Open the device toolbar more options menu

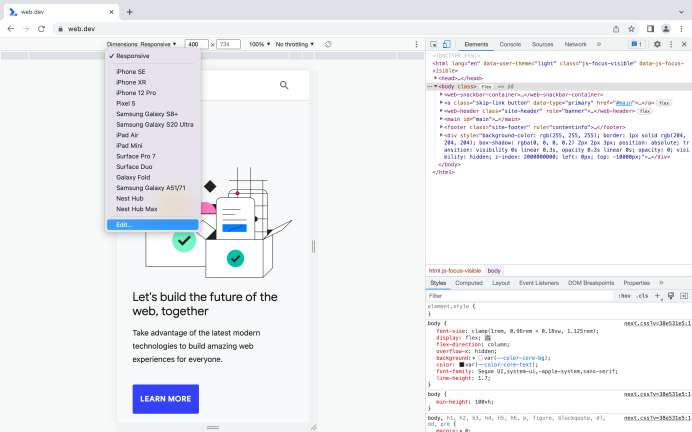[416, 44]
